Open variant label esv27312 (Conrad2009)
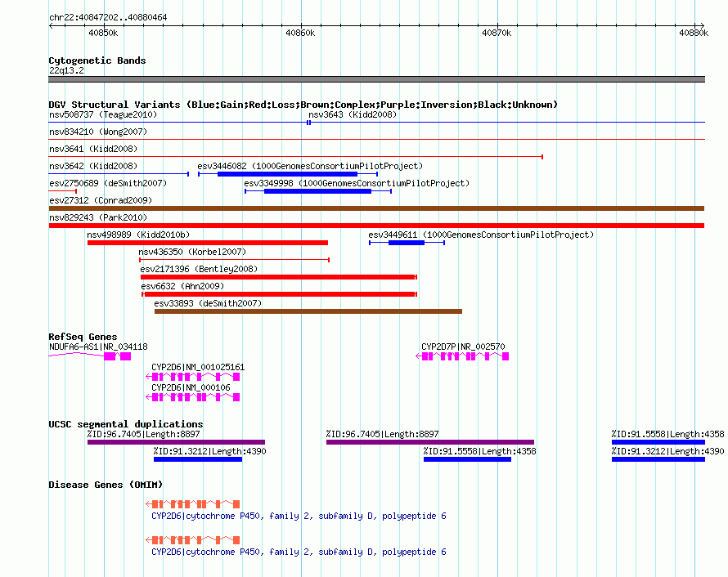 (x=101, y=200)
